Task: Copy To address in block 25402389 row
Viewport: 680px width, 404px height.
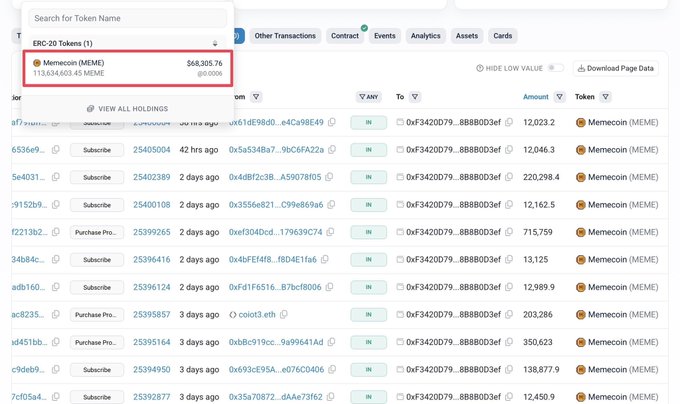Action: [509, 177]
